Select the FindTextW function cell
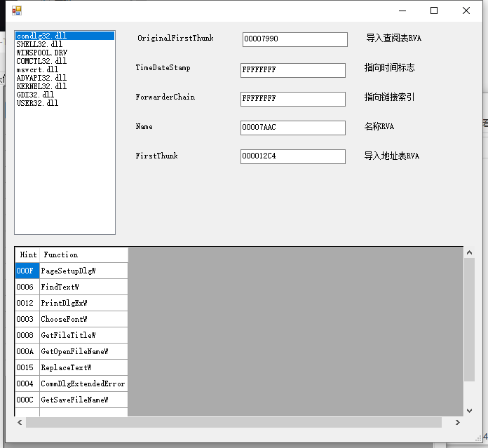This screenshot has width=488, height=448. click(83, 287)
